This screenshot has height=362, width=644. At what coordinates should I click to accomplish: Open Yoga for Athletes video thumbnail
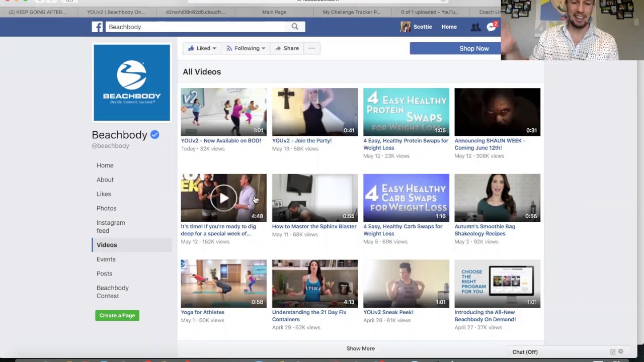[224, 284]
